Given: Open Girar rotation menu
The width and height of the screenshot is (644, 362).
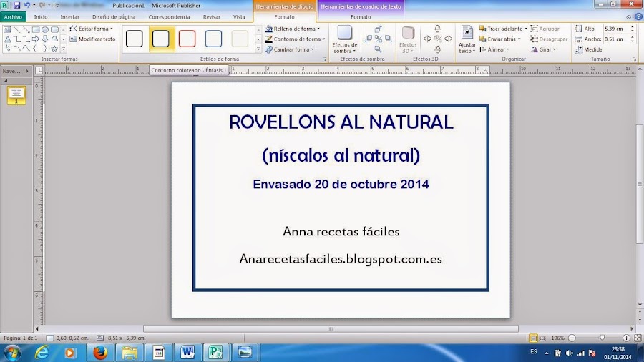Looking at the screenshot, I should pyautogui.click(x=543, y=49).
